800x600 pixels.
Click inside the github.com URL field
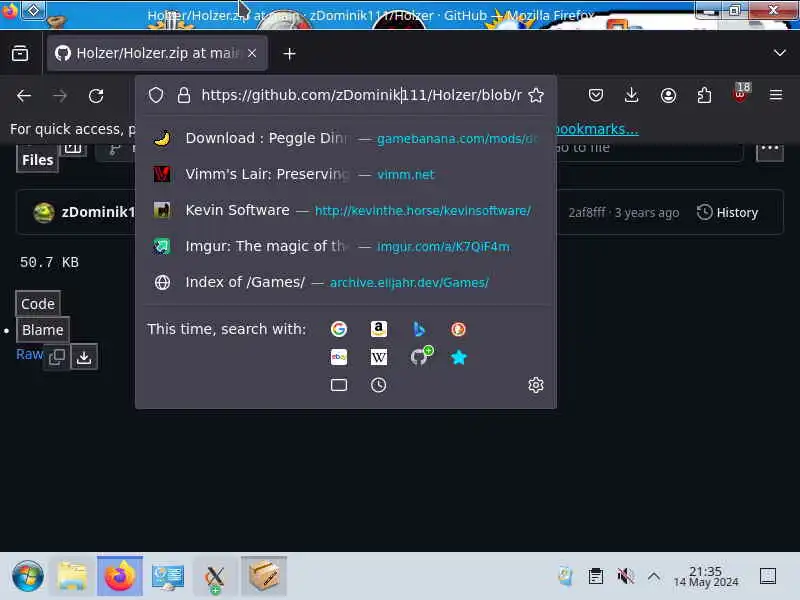[x=361, y=95]
